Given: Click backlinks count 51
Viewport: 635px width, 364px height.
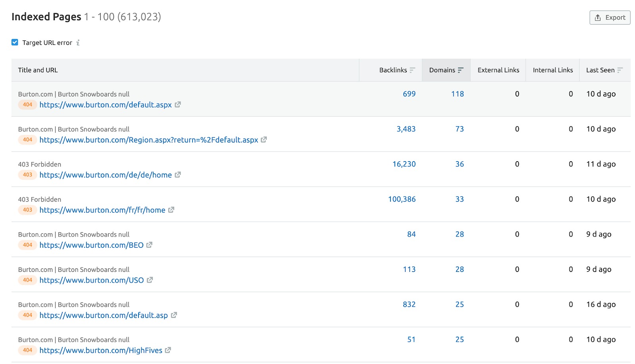Looking at the screenshot, I should coord(411,339).
